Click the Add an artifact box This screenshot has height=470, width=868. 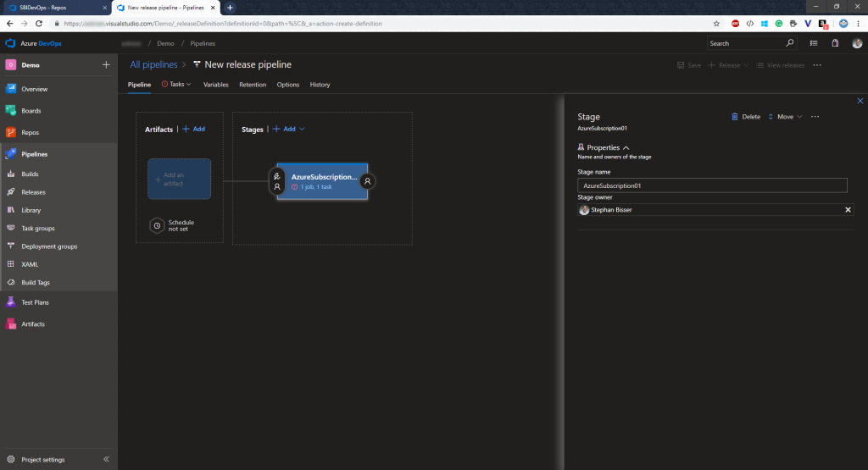tap(180, 180)
